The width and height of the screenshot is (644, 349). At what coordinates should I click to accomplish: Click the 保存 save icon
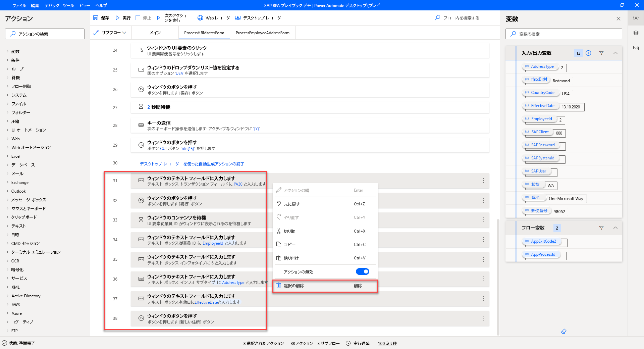[96, 18]
